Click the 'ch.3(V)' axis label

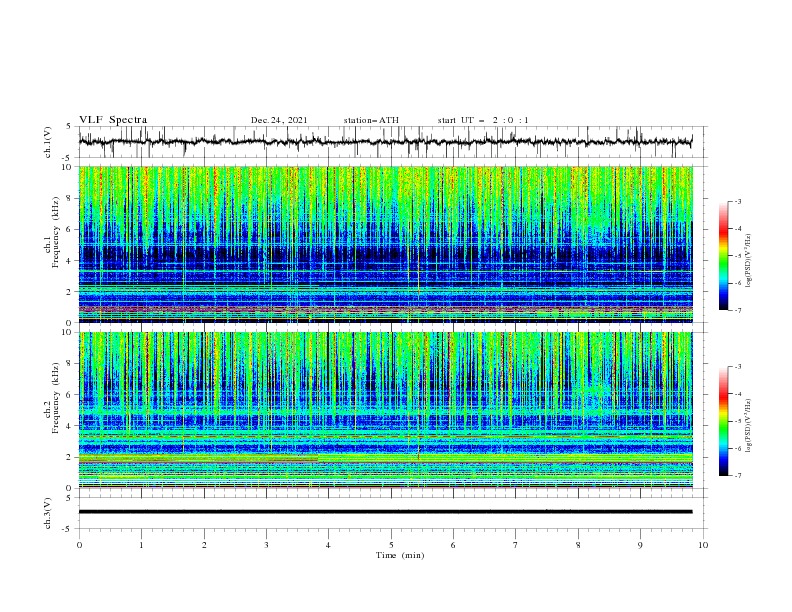(48, 513)
